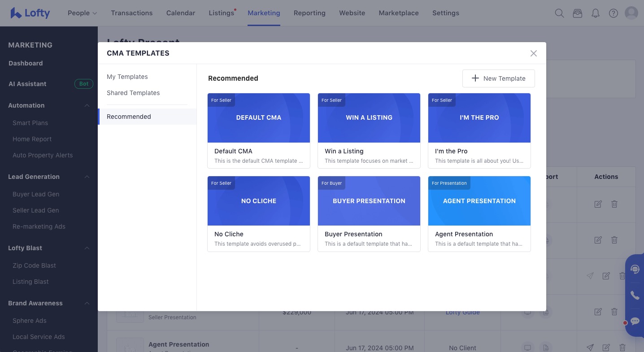644x352 pixels.
Task: Choose the Win a Listing template thumbnail
Action: tap(369, 118)
